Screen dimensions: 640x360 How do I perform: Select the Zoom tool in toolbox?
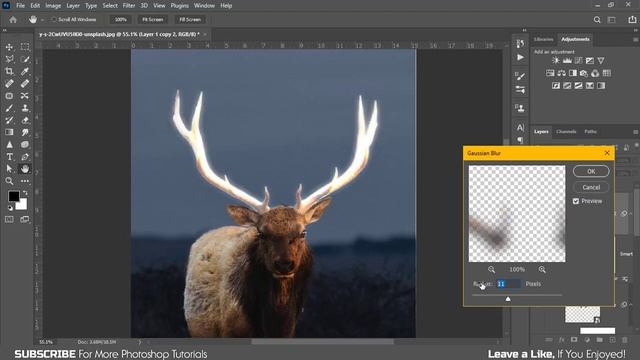[9, 181]
